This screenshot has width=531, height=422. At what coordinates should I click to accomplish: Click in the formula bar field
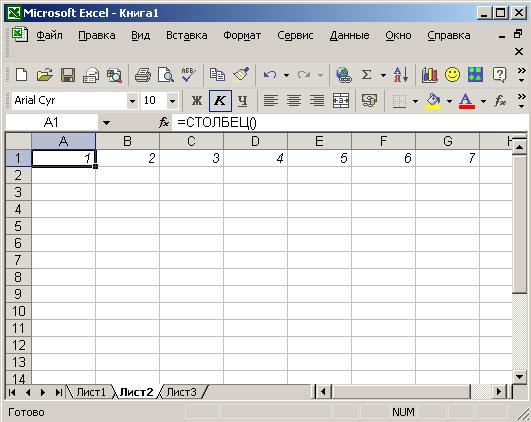349,122
